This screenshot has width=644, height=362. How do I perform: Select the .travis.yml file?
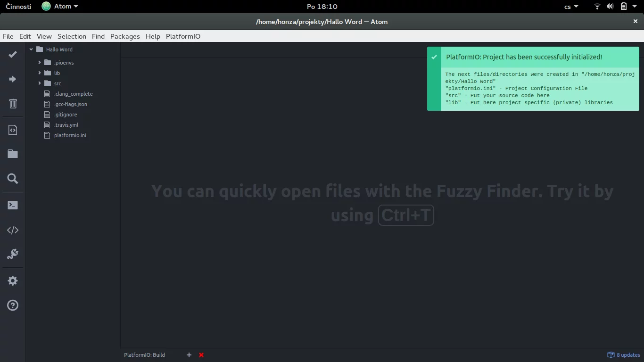click(x=66, y=125)
